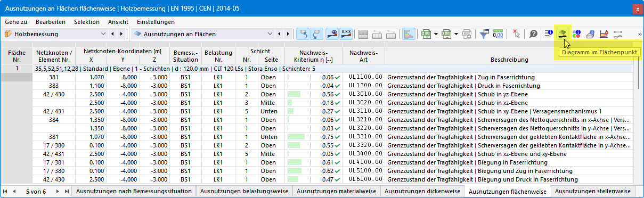644x198 pixels.
Task: Open the Holzbemessung dropdown
Action: pos(103,34)
